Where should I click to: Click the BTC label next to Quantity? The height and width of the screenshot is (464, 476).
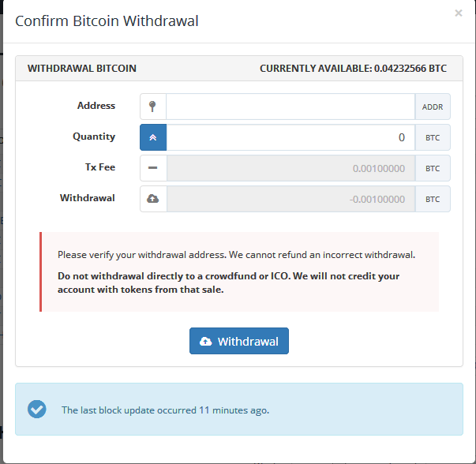433,137
